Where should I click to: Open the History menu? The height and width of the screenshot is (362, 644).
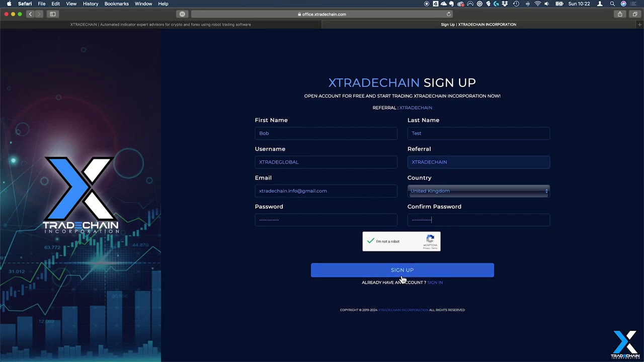coord(91,4)
